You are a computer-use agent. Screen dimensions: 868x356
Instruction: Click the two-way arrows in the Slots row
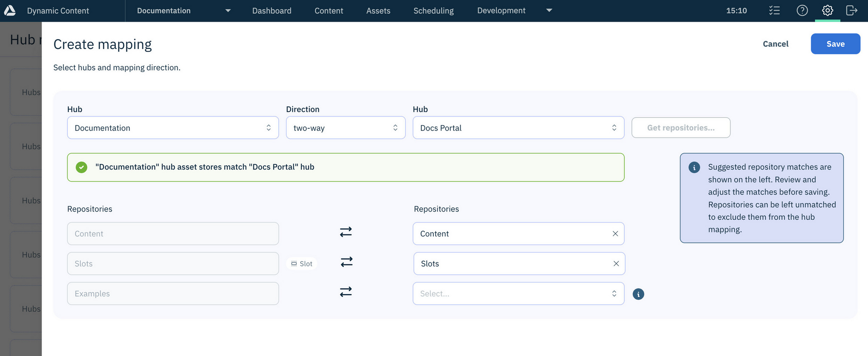pyautogui.click(x=347, y=262)
